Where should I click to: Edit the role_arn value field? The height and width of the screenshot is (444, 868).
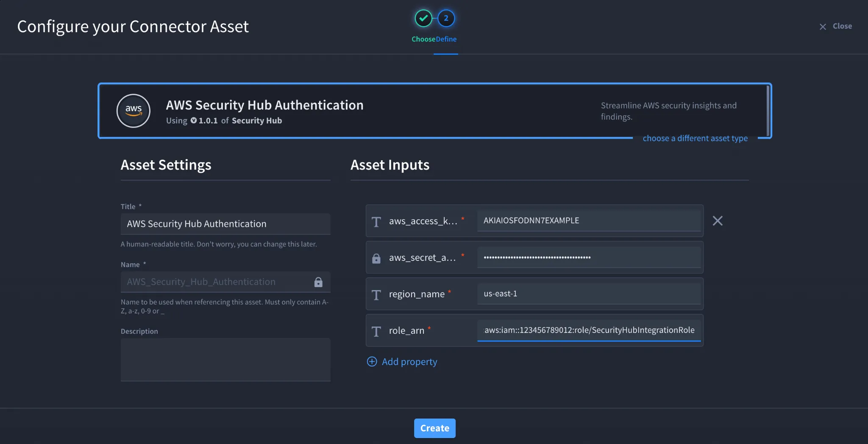(x=589, y=330)
